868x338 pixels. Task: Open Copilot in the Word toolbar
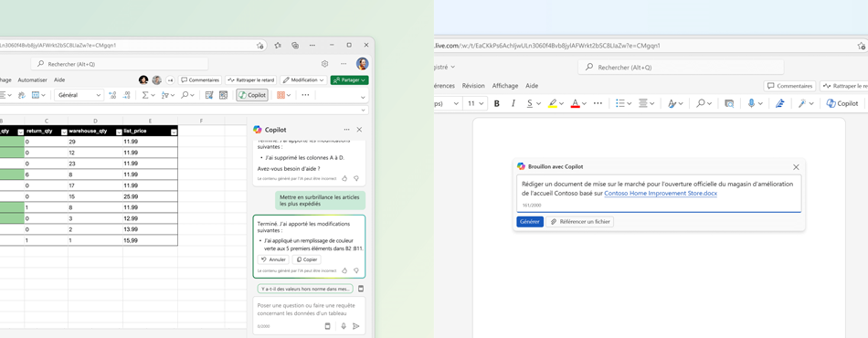coord(842,103)
